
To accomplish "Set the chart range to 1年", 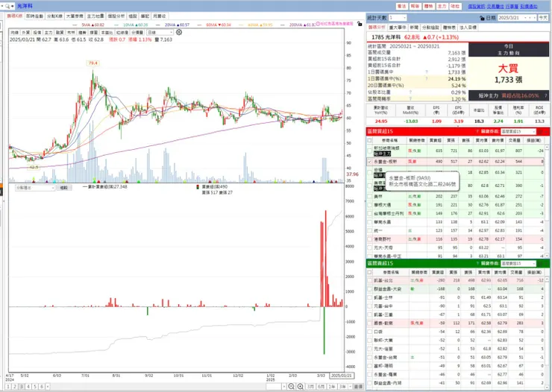I will pyautogui.click(x=332, y=386).
